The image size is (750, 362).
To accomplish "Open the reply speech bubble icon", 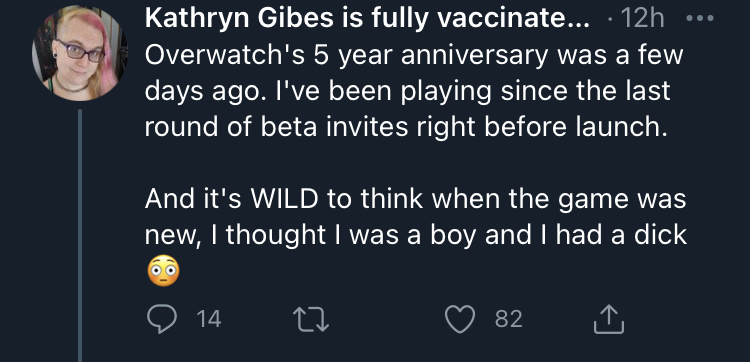I will (x=162, y=319).
